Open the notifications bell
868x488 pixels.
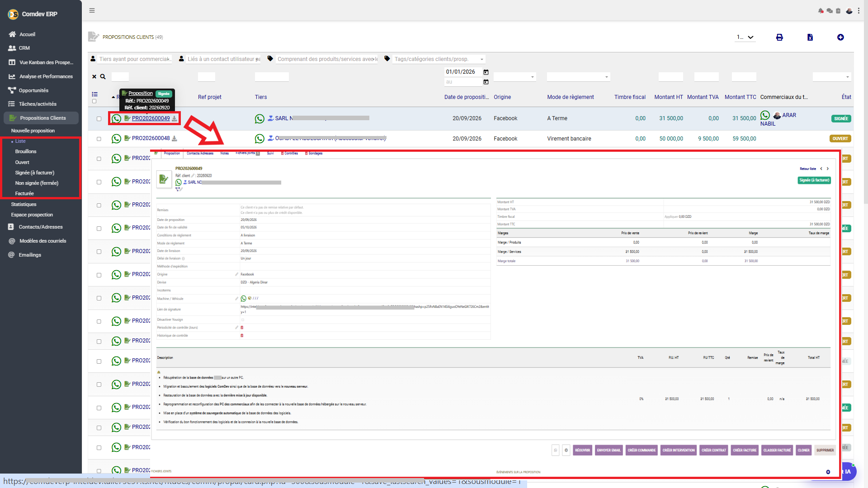coord(821,11)
